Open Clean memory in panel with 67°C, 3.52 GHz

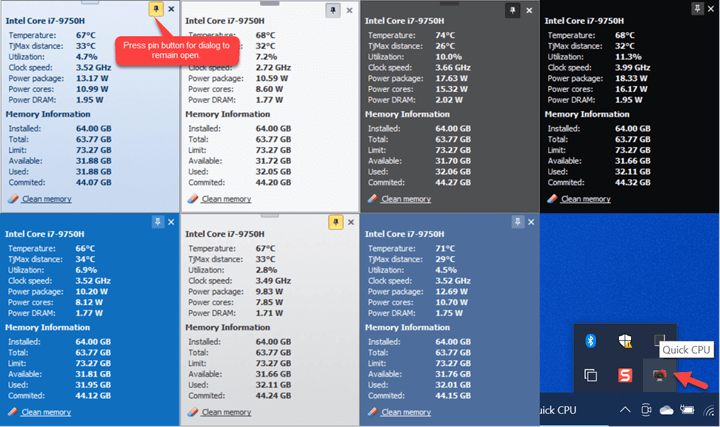point(47,199)
